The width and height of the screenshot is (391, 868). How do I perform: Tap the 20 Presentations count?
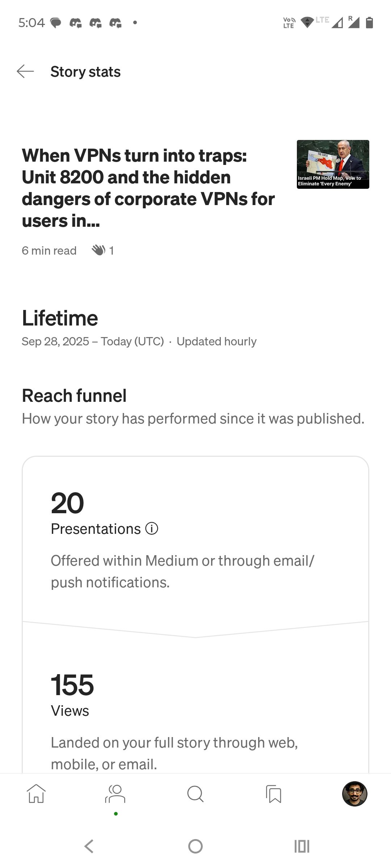point(67,503)
